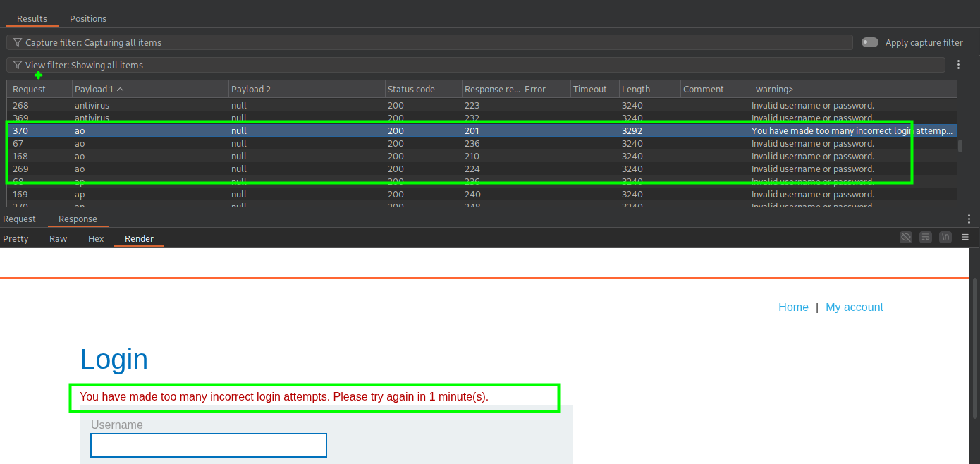980x464 pixels.
Task: Click the My account link
Action: (854, 307)
